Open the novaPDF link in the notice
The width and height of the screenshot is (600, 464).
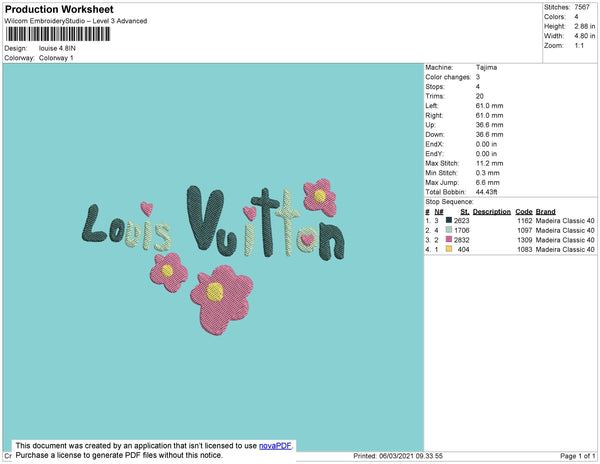coord(275,446)
